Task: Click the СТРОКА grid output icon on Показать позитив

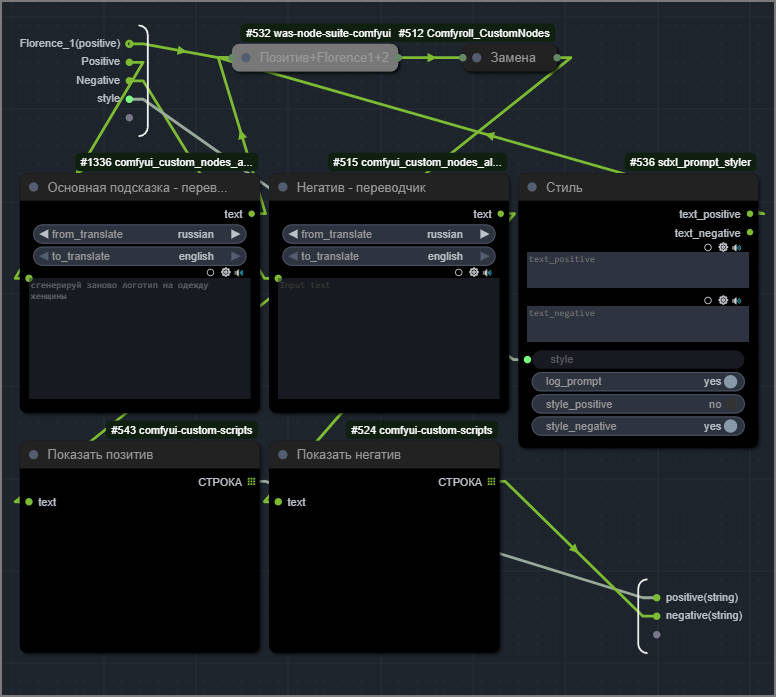Action: [251, 482]
